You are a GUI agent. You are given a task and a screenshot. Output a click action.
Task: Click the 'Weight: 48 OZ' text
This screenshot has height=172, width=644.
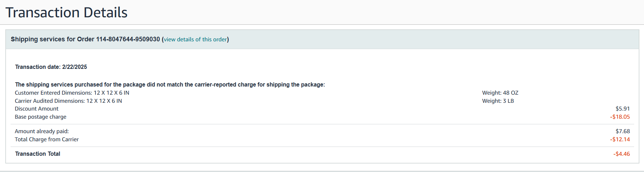tap(500, 93)
